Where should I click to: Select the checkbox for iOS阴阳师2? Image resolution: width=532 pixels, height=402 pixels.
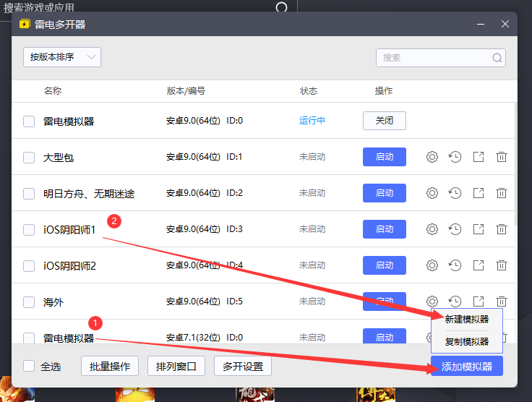point(29,265)
